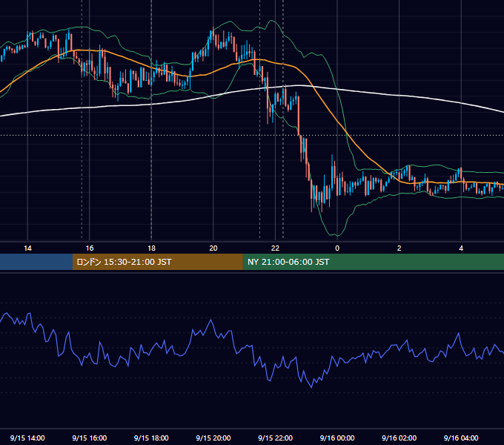Click the 4 hour label on price chart axis
Viewport: 504px width, 445px height.
click(461, 248)
